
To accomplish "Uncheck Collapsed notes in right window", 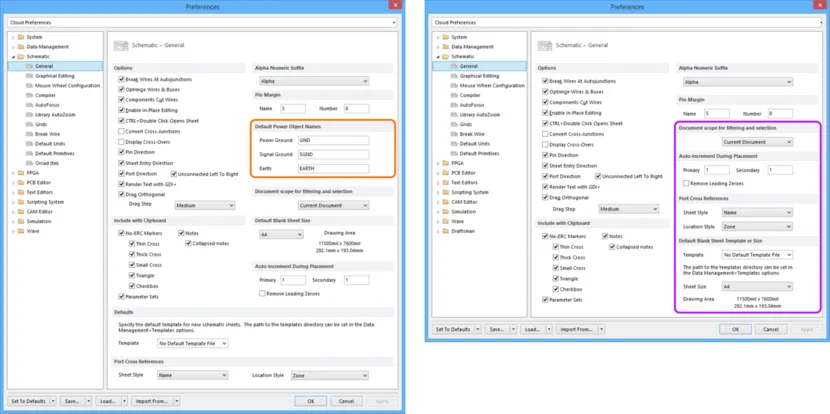I will pyautogui.click(x=612, y=247).
